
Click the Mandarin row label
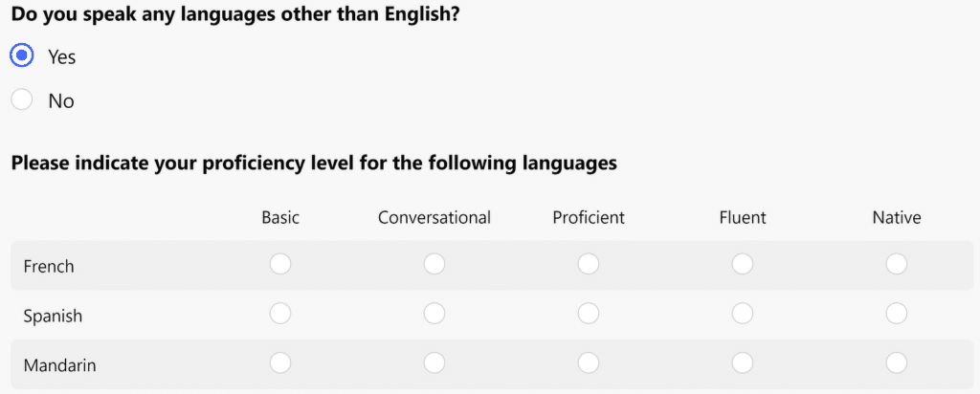pos(60,365)
